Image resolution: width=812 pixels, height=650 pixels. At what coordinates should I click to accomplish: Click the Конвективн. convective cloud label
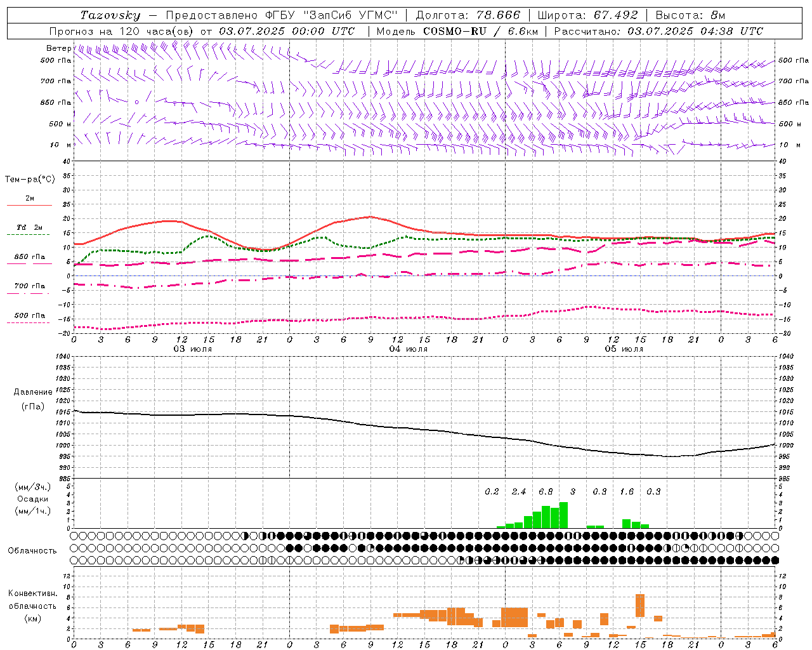(x=32, y=594)
